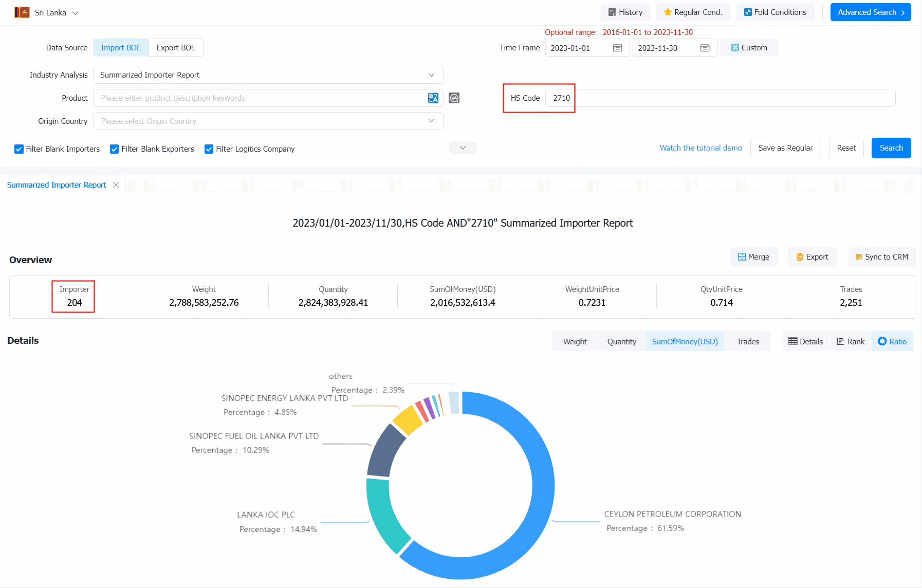
Task: Click Save as Regular button
Action: (785, 148)
